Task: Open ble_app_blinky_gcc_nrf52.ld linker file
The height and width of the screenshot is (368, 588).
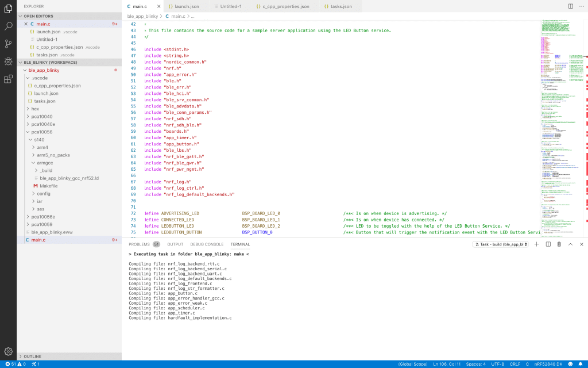Action: tap(69, 178)
